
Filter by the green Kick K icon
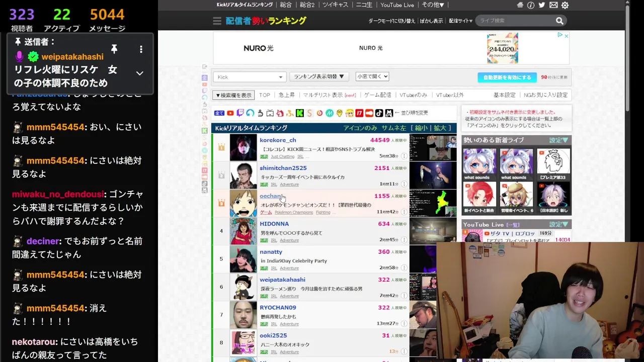click(x=300, y=113)
